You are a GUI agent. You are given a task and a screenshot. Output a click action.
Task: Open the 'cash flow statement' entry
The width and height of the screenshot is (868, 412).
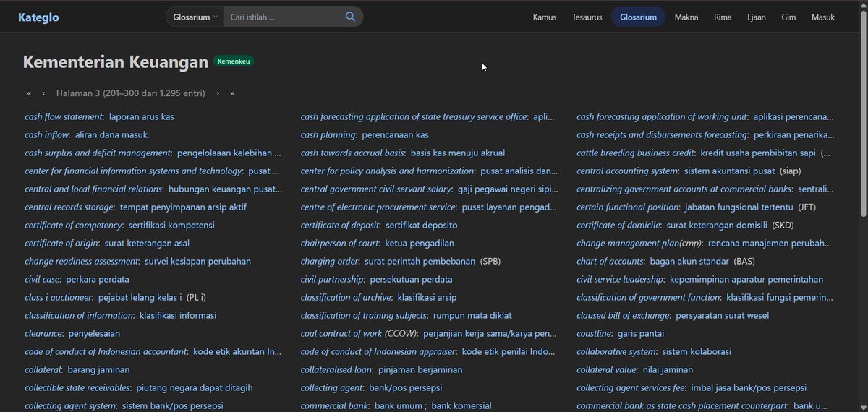point(64,116)
